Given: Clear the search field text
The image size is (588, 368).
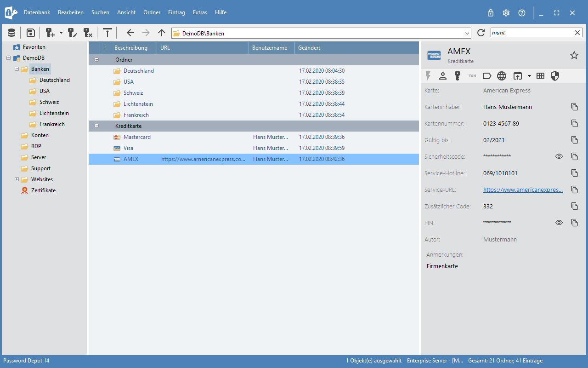Looking at the screenshot, I should [x=577, y=33].
